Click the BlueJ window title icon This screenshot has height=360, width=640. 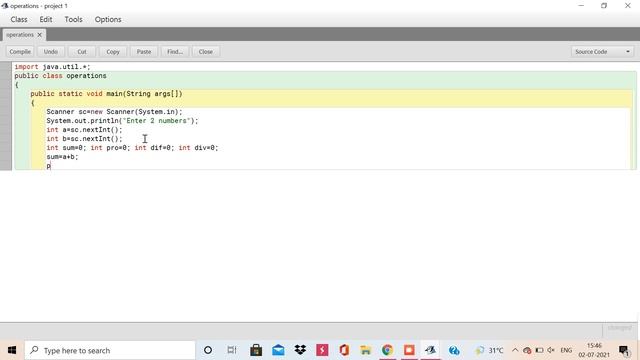[5, 6]
